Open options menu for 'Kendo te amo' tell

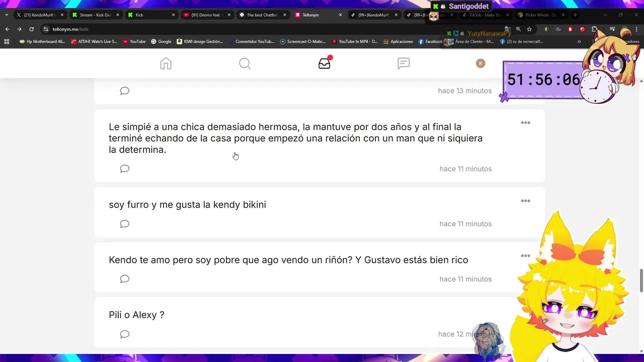coord(525,256)
